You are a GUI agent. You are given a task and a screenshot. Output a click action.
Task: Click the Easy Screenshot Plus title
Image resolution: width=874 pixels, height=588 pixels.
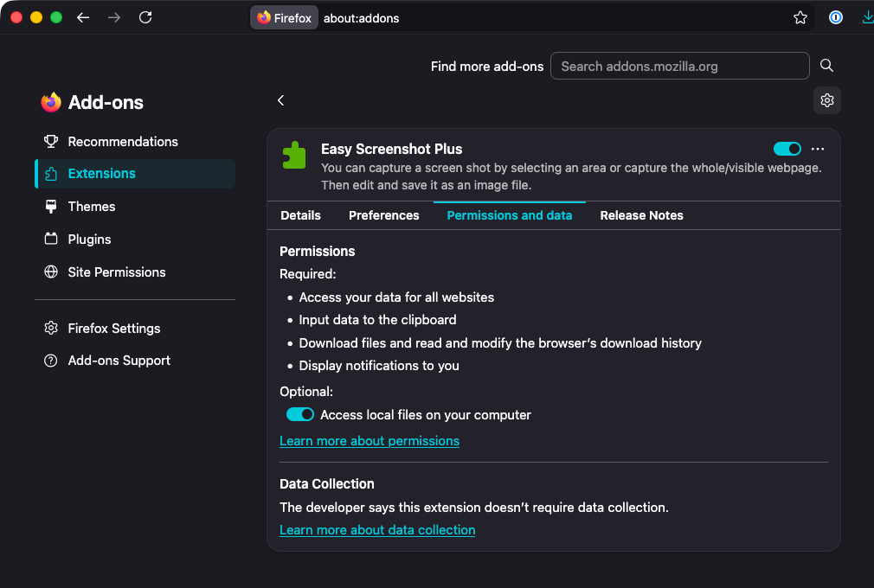click(x=392, y=150)
